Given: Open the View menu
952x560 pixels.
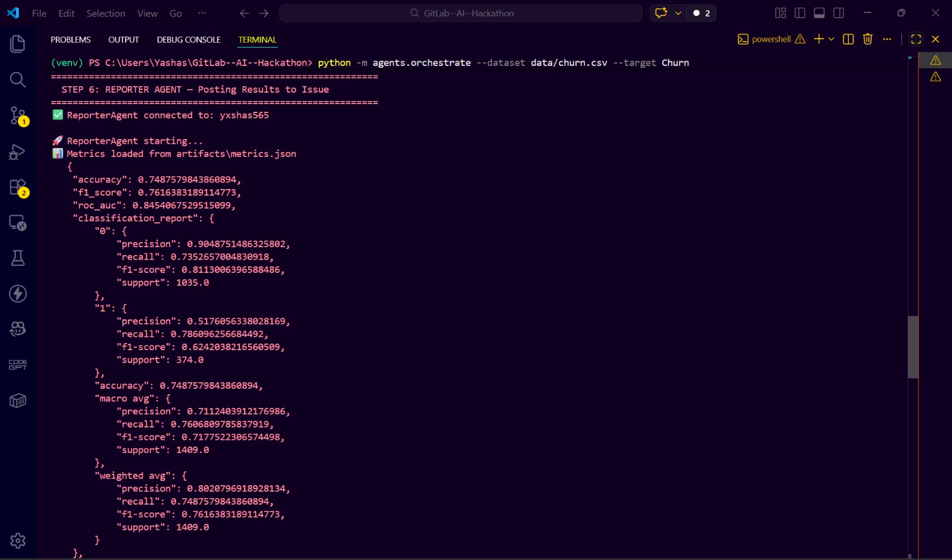Looking at the screenshot, I should [148, 13].
